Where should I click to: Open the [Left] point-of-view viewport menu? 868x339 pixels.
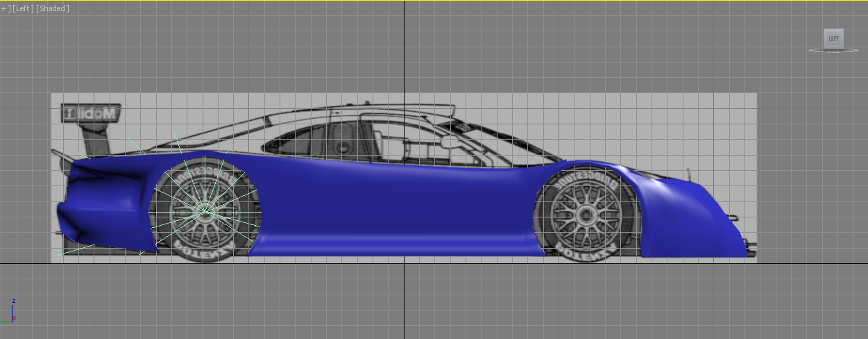[22, 8]
